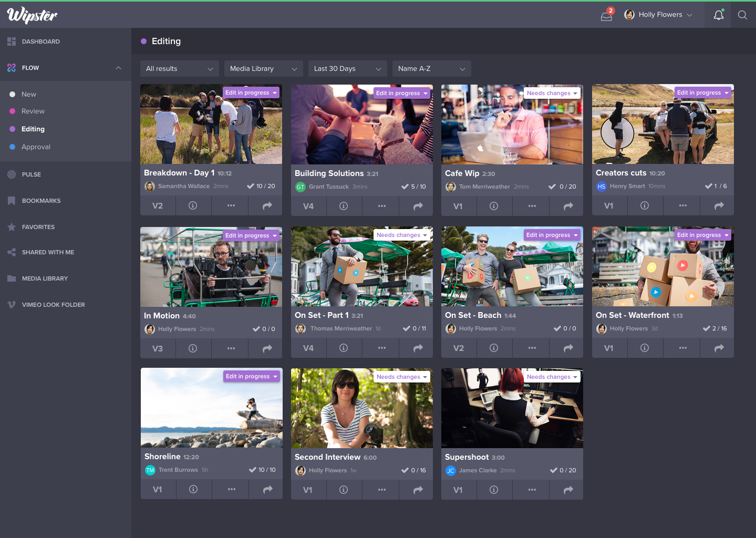Viewport: 756px width, 538px height.
Task: Open info for Breakdown - Day 1
Action: pos(193,205)
